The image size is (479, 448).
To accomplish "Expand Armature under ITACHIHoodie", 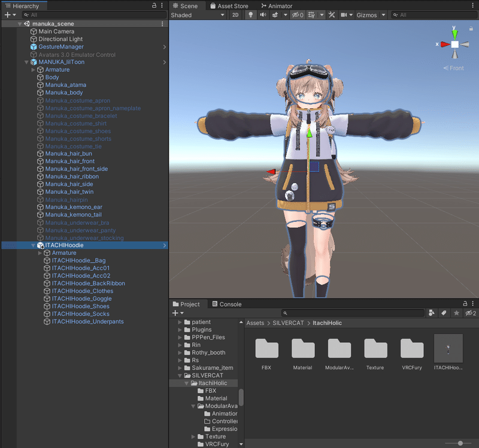I will pos(40,253).
